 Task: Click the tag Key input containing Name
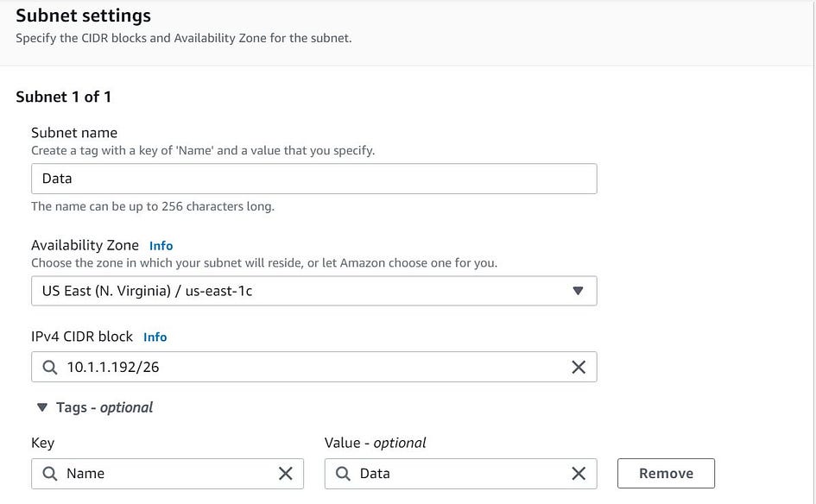click(x=164, y=473)
